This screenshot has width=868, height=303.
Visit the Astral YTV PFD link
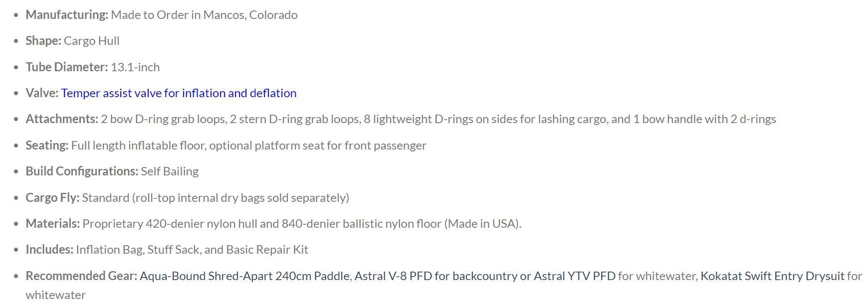(x=575, y=276)
